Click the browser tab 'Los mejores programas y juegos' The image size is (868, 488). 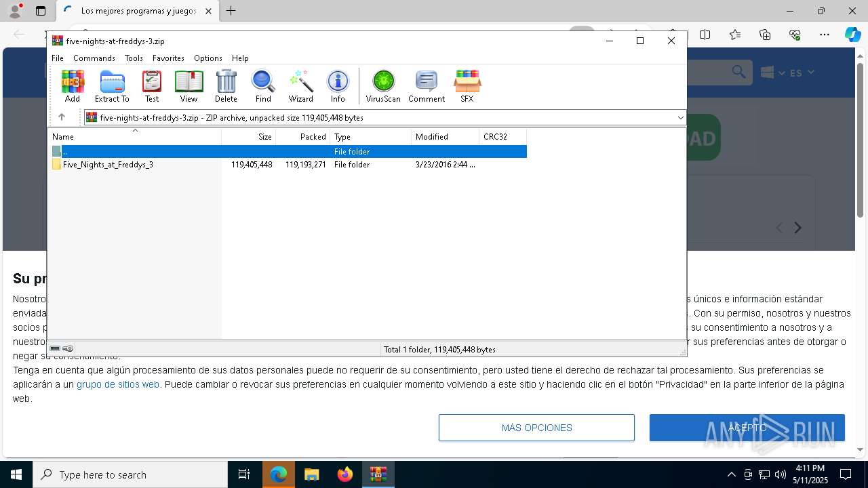pyautogui.click(x=138, y=11)
